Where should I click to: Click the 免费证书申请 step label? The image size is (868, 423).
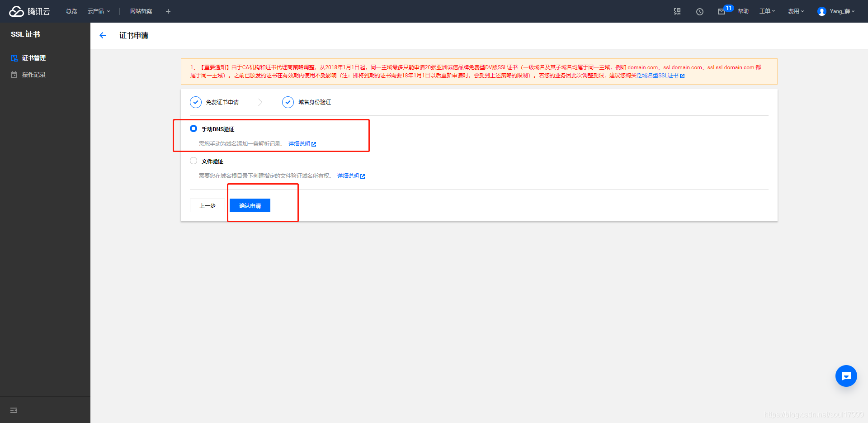[x=222, y=102]
